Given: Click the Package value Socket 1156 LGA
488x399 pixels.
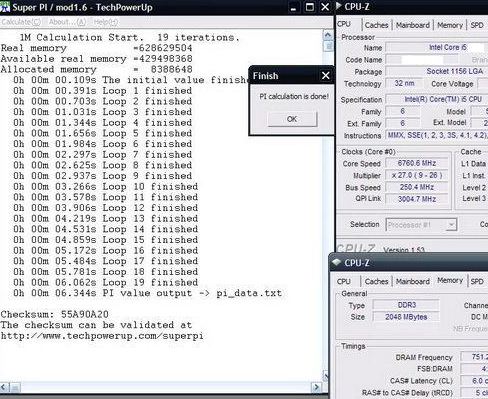Looking at the screenshot, I should pyautogui.click(x=436, y=71).
